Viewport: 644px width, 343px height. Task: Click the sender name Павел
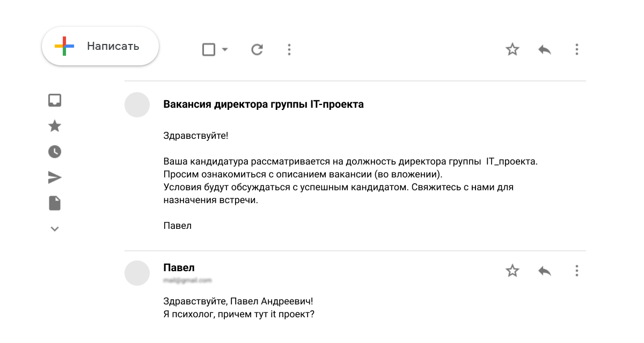[179, 267]
